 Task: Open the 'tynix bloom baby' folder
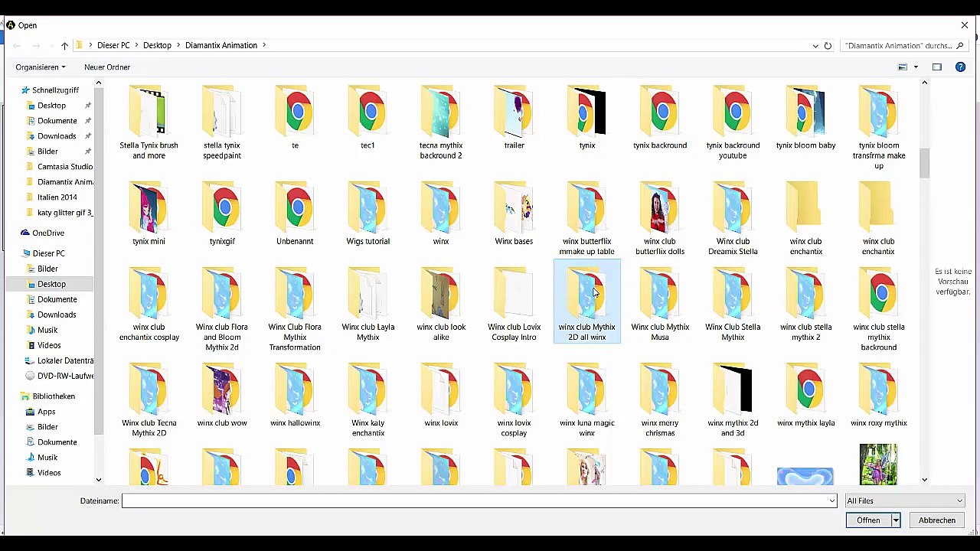[805, 118]
